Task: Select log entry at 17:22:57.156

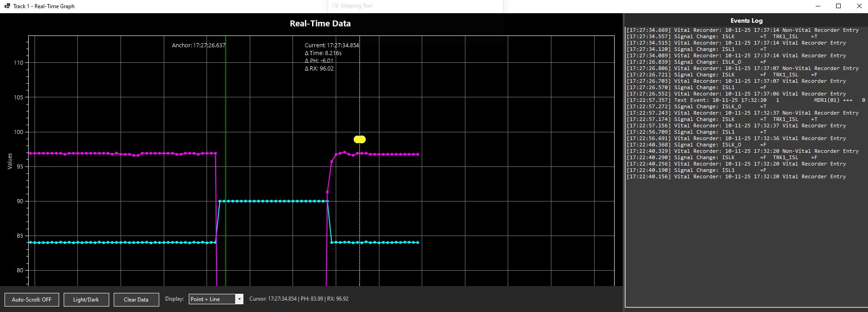Action: click(736, 126)
